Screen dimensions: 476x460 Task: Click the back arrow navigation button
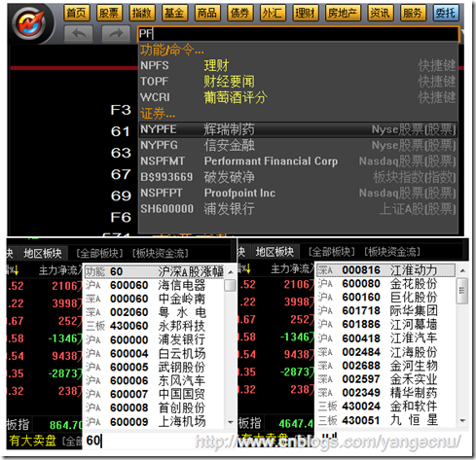pos(79,33)
